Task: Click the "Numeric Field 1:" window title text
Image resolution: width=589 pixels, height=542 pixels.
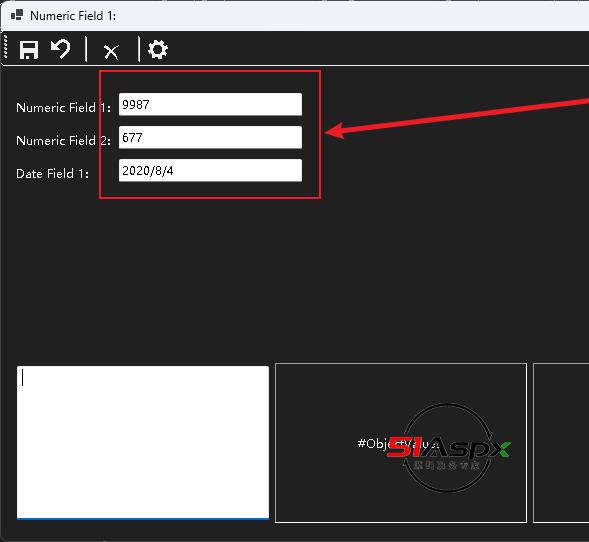Action: pos(73,16)
